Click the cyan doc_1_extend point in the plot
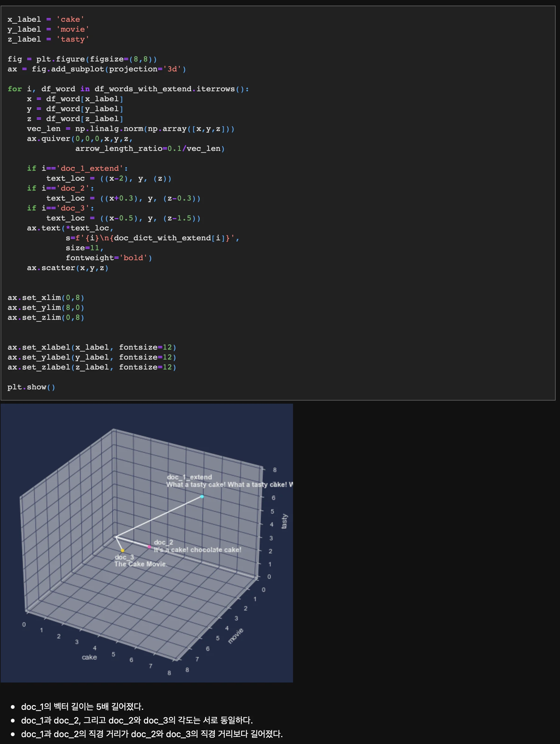Image resolution: width=560 pixels, height=744 pixels. pyautogui.click(x=202, y=497)
